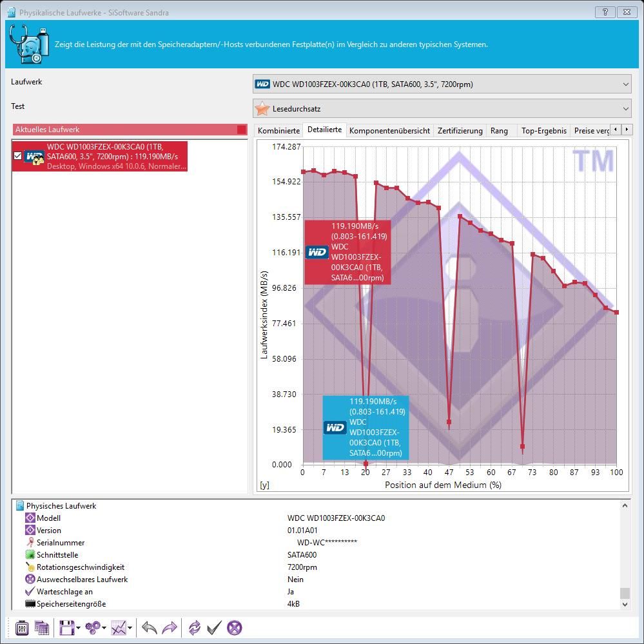
Task: Open the Preise vergleichen tab
Action: point(591,131)
